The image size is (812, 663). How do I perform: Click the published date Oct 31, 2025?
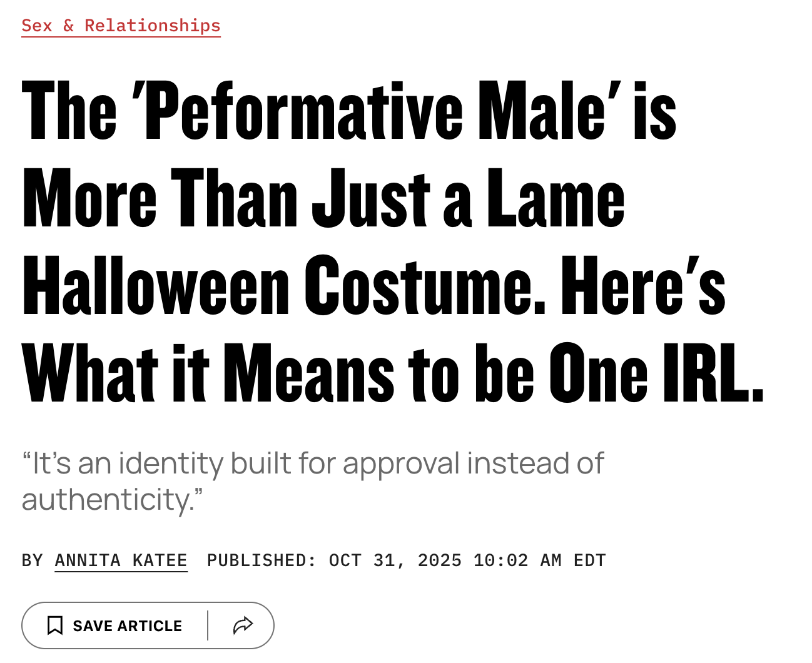(x=395, y=560)
